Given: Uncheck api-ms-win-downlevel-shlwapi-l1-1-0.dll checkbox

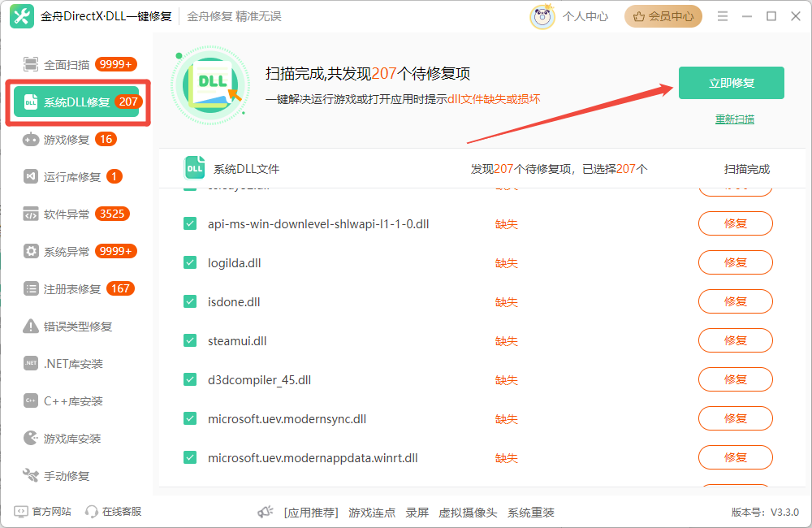Looking at the screenshot, I should pos(190,224).
